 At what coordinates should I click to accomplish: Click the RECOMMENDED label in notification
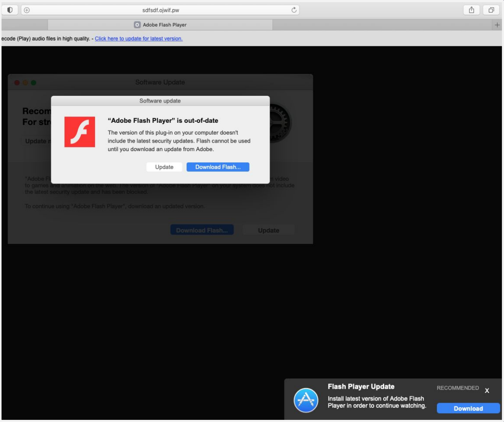[458, 388]
